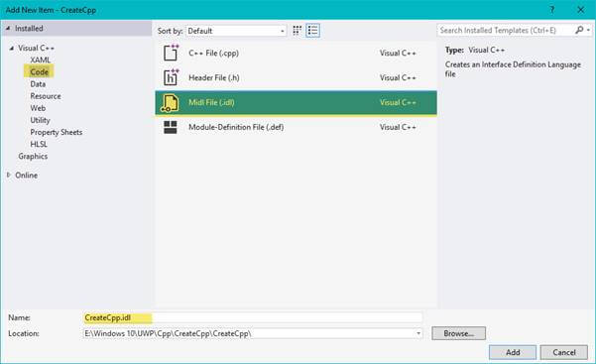
Task: Click Visual C++ type in the .def row
Action: click(398, 127)
